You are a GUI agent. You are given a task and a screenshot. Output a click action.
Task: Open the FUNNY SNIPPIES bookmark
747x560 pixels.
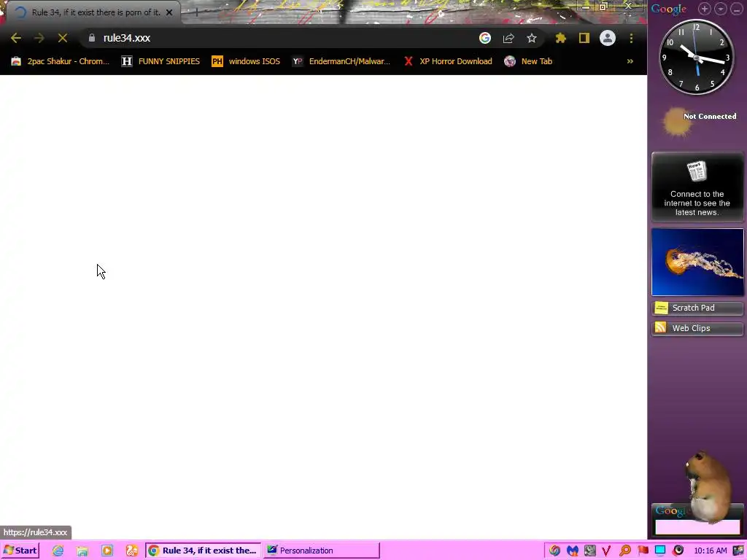[x=160, y=61]
